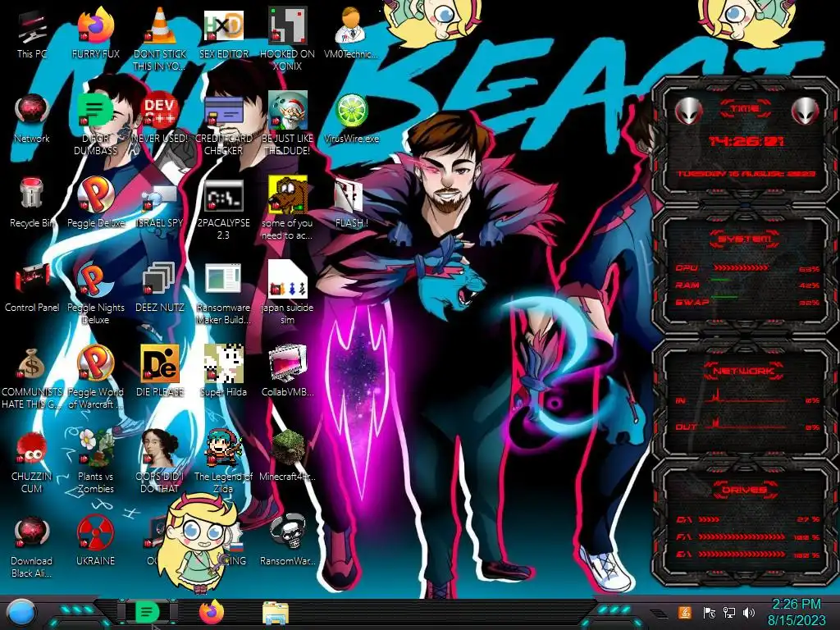Open the network tray icon

[x=729, y=612]
